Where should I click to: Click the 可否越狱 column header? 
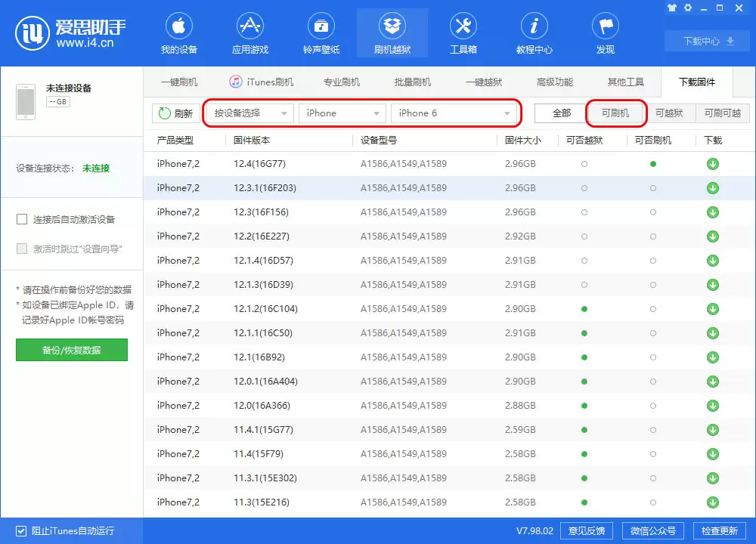coord(584,141)
